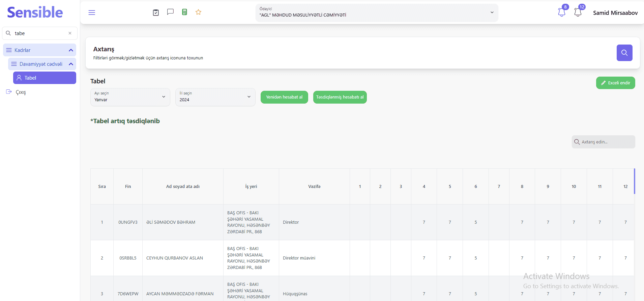Click the purple search filter button

tap(624, 53)
